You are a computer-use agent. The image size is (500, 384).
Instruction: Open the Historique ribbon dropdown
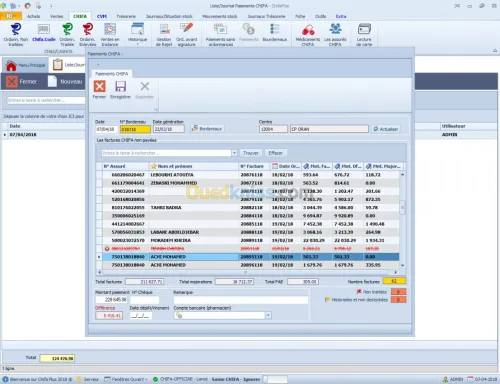(x=137, y=33)
